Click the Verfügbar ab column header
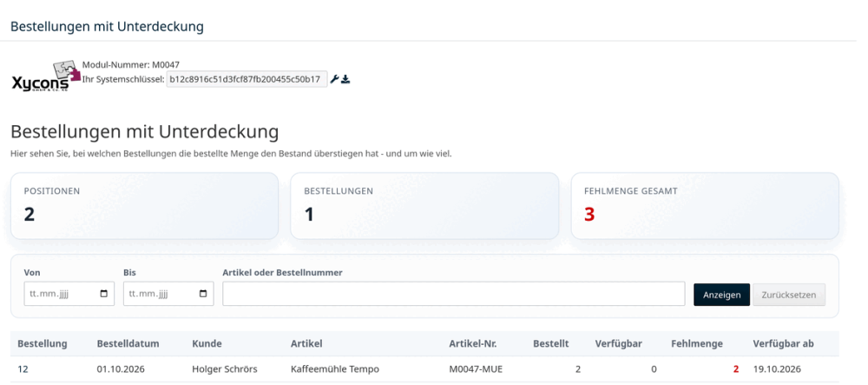The image size is (868, 385). 783,343
